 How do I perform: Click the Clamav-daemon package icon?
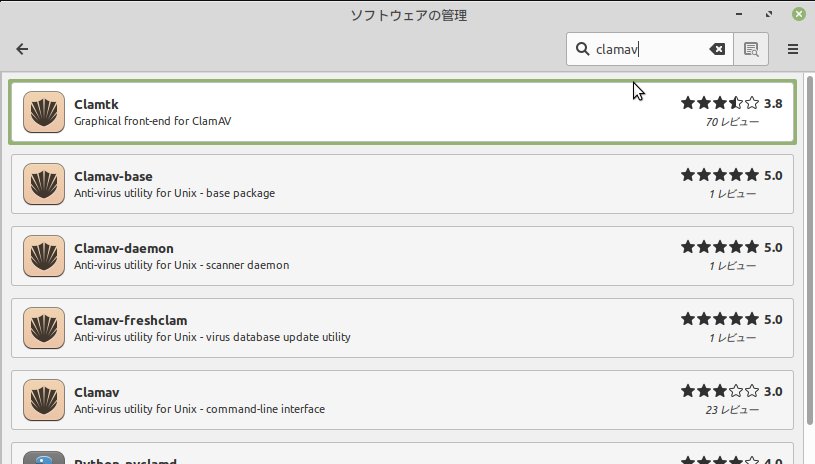[43, 256]
